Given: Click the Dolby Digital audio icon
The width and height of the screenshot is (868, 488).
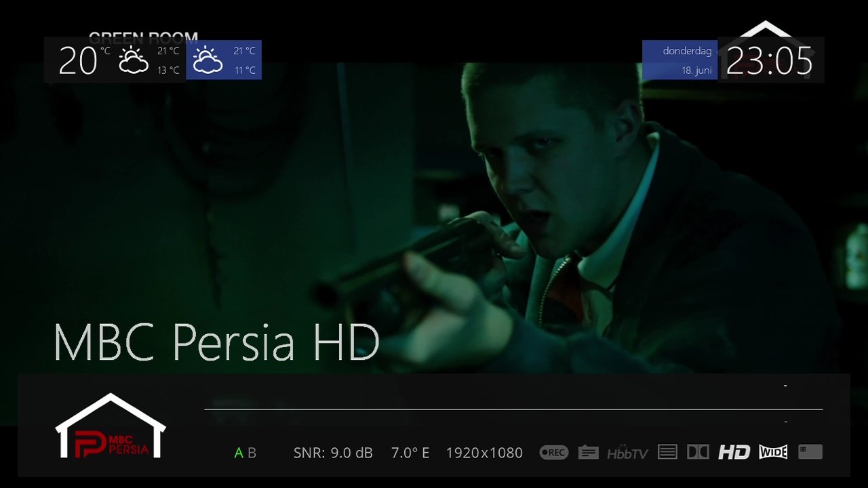Looking at the screenshot, I should coord(698,452).
